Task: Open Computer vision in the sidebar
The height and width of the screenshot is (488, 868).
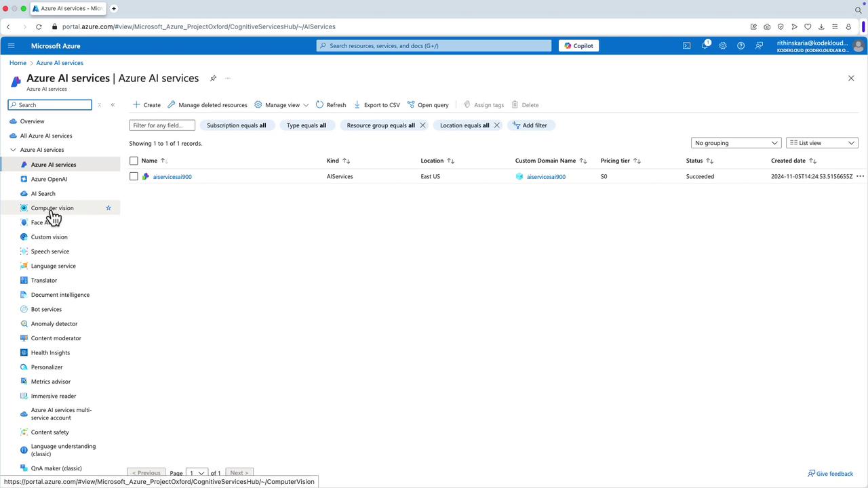Action: (x=52, y=208)
